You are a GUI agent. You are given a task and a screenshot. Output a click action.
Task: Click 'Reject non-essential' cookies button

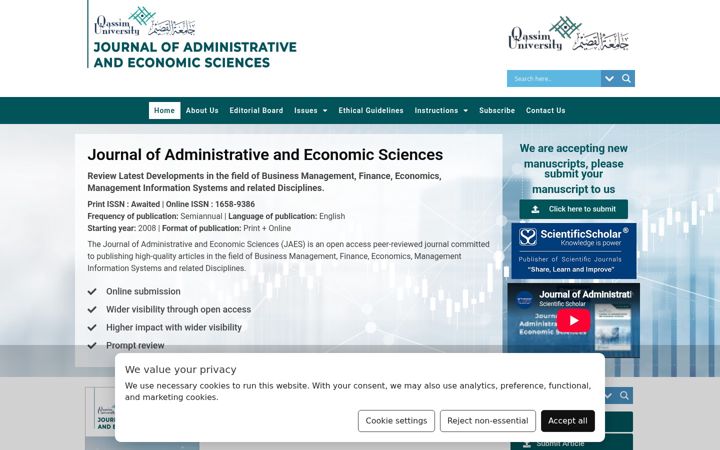pyautogui.click(x=488, y=421)
